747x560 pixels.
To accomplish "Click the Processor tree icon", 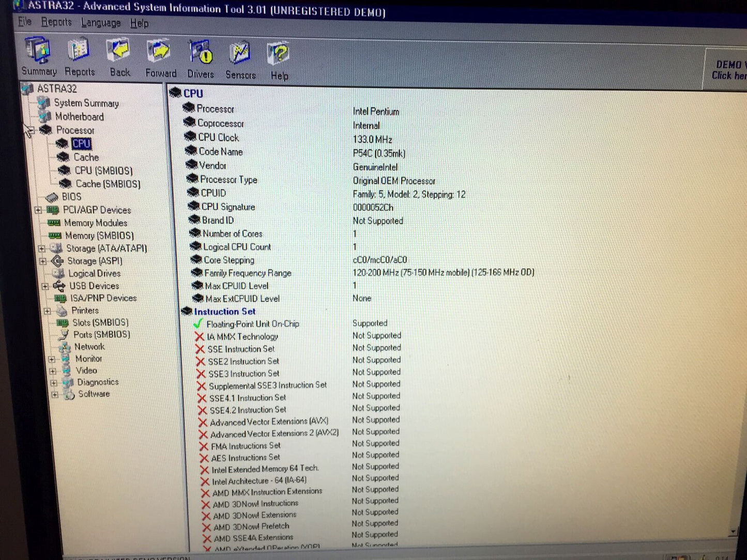I will 46,130.
